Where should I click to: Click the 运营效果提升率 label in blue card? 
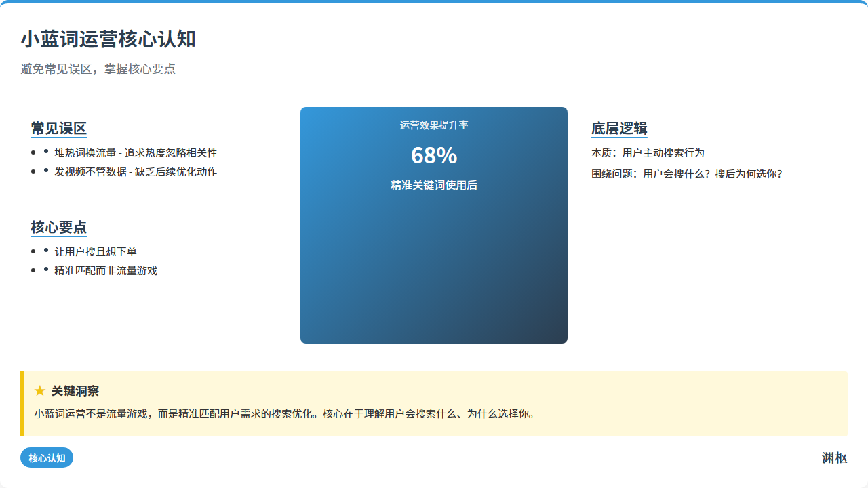pos(434,125)
